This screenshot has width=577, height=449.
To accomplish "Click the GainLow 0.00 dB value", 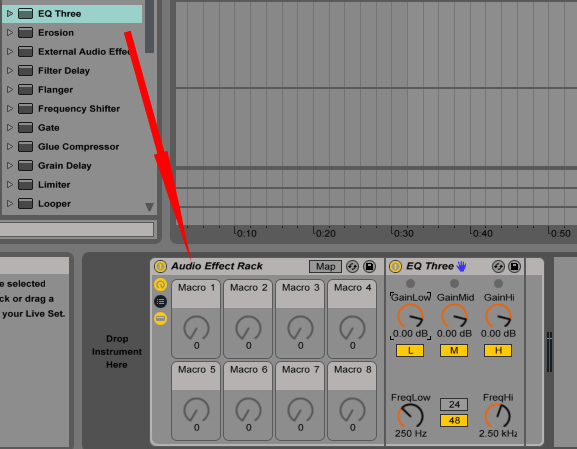I will click(x=410, y=333).
